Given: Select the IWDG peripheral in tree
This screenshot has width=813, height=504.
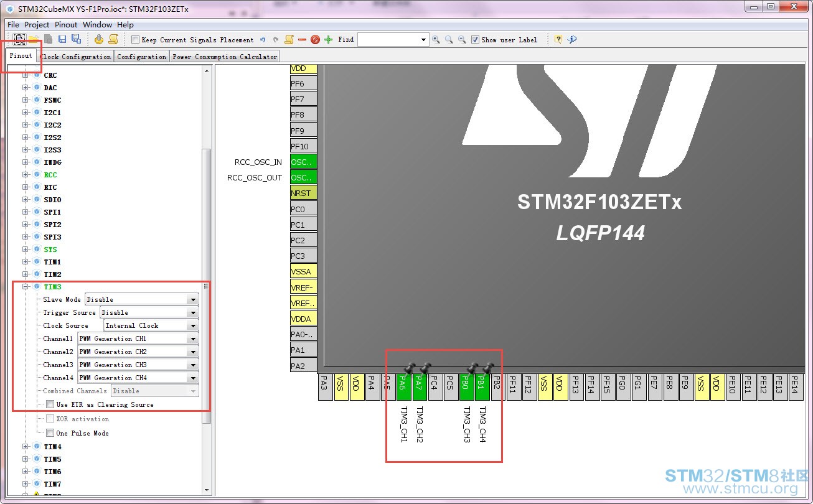Looking at the screenshot, I should [x=52, y=162].
